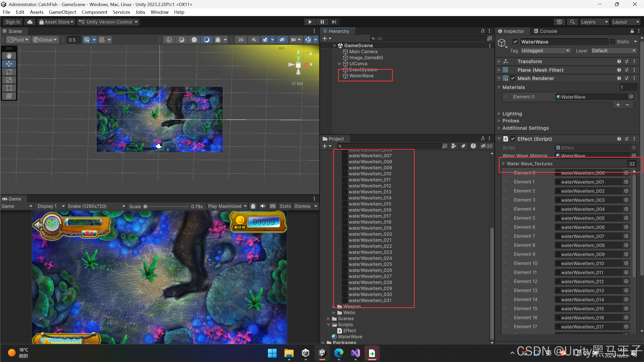This screenshot has height=362, width=644.
Task: Click the Pause button
Action: (322, 22)
